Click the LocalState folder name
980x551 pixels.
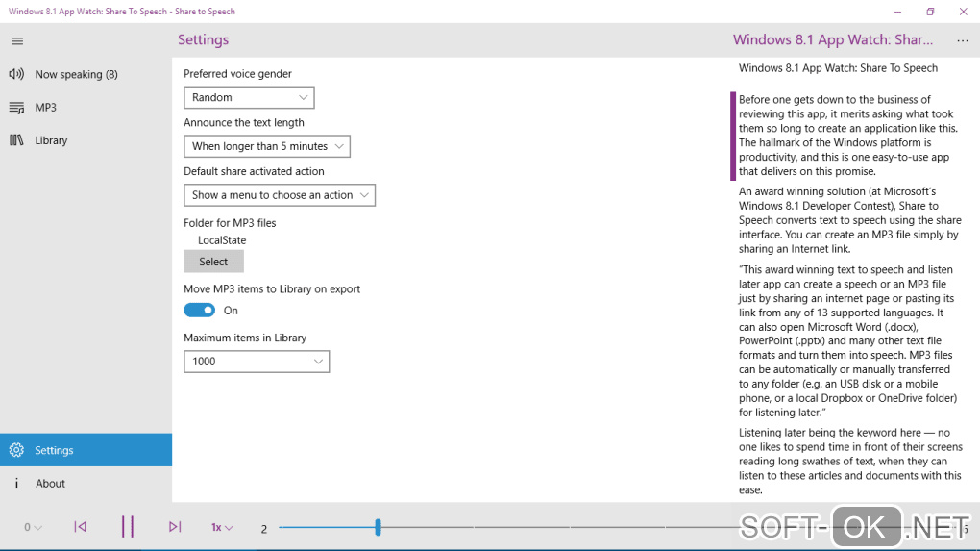click(x=222, y=240)
